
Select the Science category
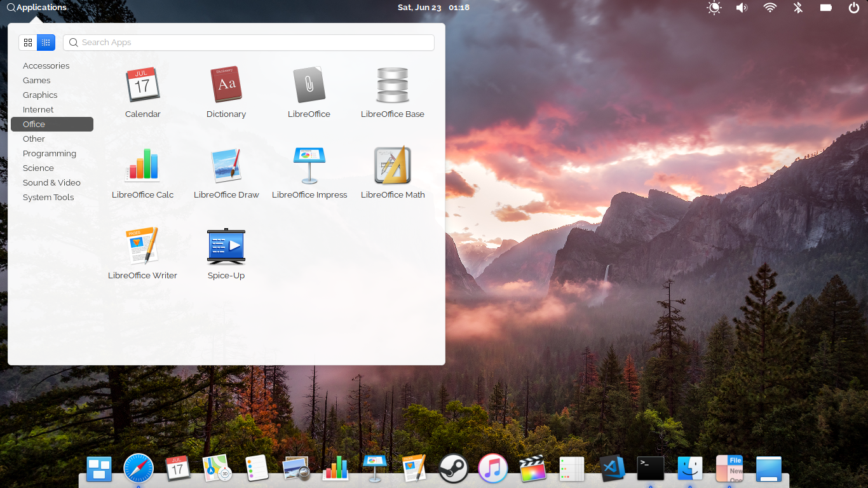[52, 168]
